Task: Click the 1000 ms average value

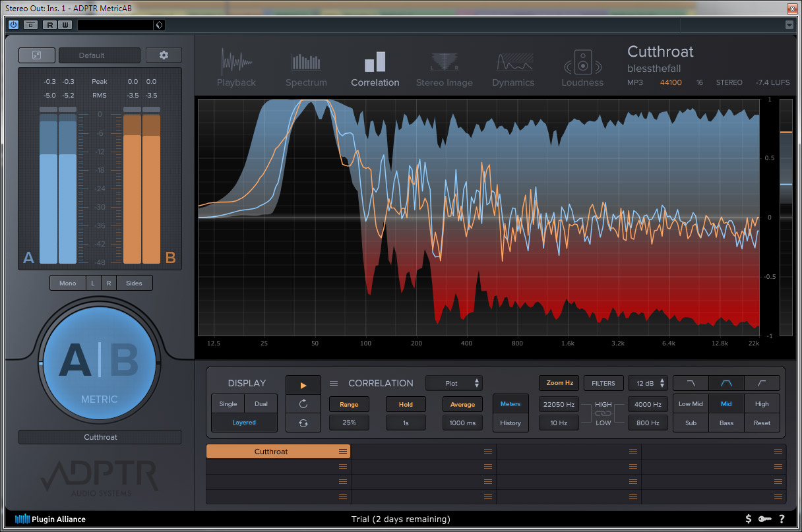Action: click(462, 423)
